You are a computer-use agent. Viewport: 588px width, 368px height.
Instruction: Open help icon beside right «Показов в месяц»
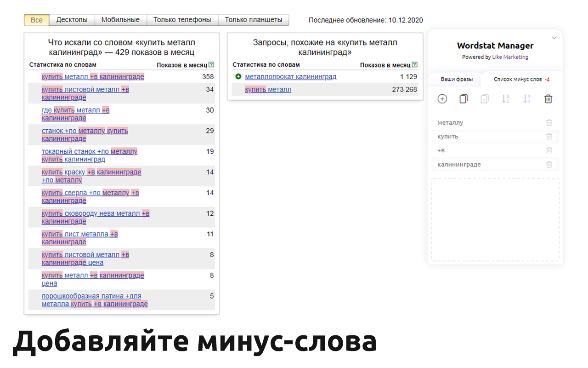point(415,65)
